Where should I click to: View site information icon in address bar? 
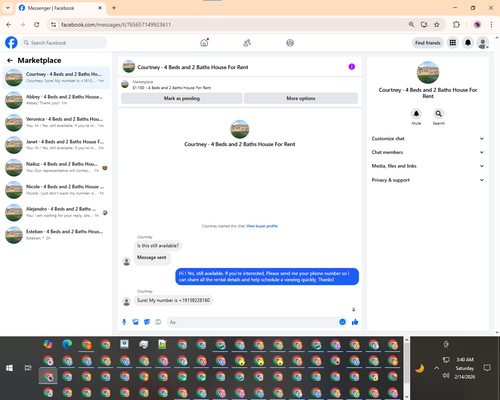coord(53,24)
